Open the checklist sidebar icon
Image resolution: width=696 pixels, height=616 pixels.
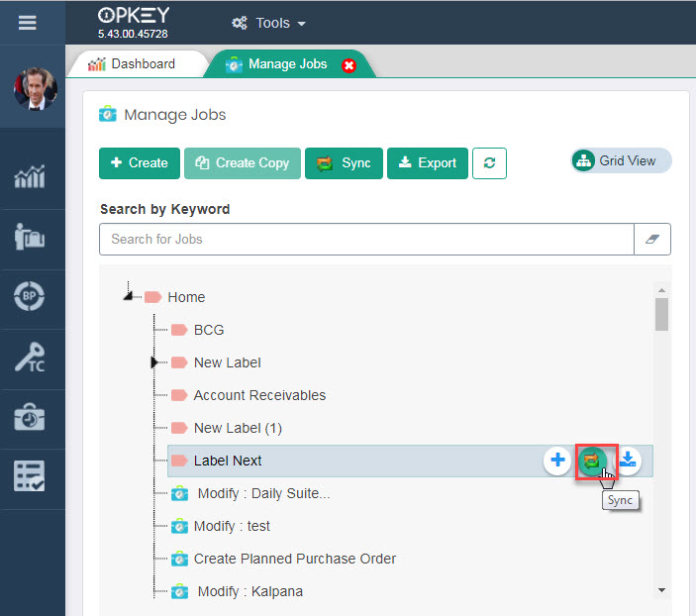click(31, 477)
